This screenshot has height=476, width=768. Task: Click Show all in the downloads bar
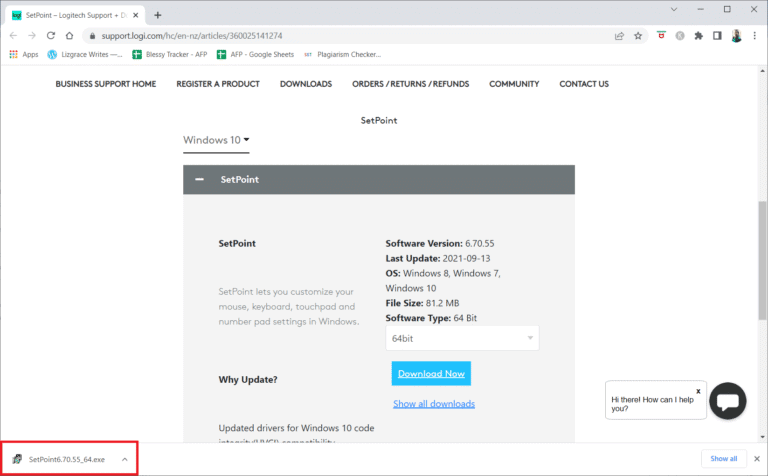click(x=723, y=459)
